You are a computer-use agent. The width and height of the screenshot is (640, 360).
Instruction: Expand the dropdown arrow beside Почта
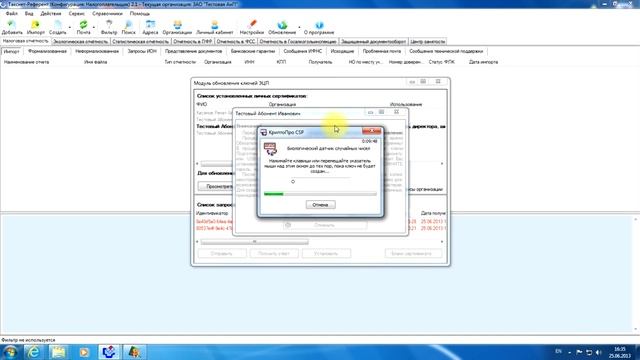pyautogui.click(x=94, y=28)
